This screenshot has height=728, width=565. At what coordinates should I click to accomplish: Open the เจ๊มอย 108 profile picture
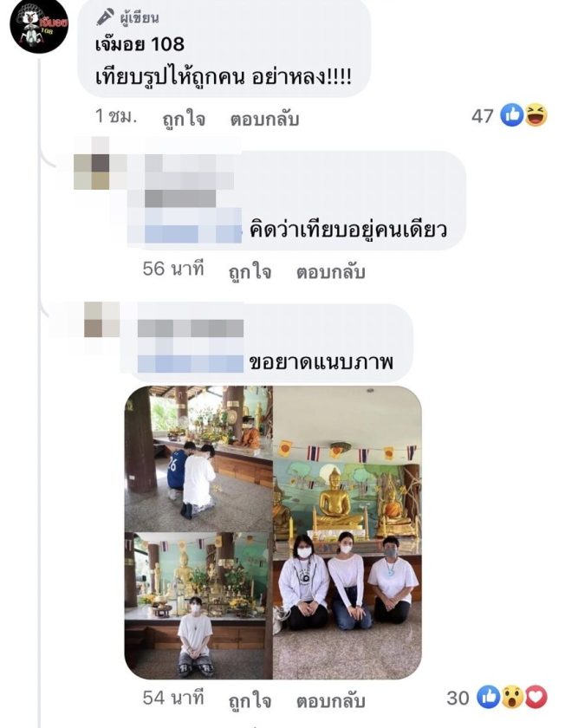tap(39, 25)
